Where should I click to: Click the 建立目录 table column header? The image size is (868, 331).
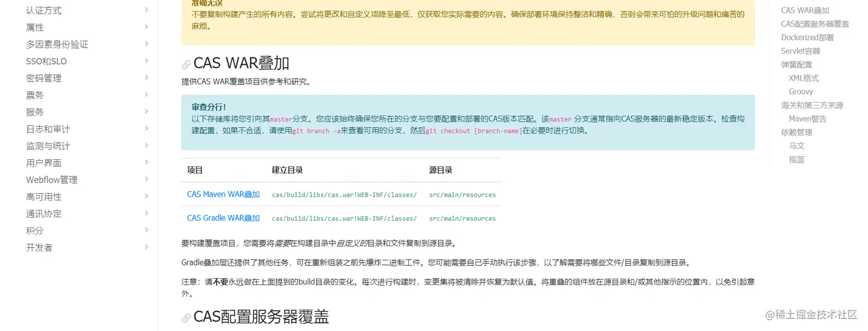click(288, 170)
